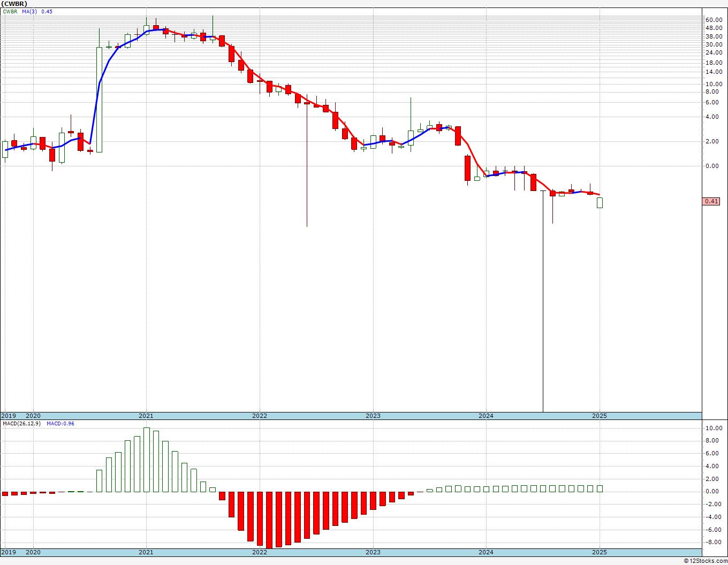Viewport: 728px width, 565px height.
Task: Select the 2020 marker on the price chart timeline
Action: [33, 416]
